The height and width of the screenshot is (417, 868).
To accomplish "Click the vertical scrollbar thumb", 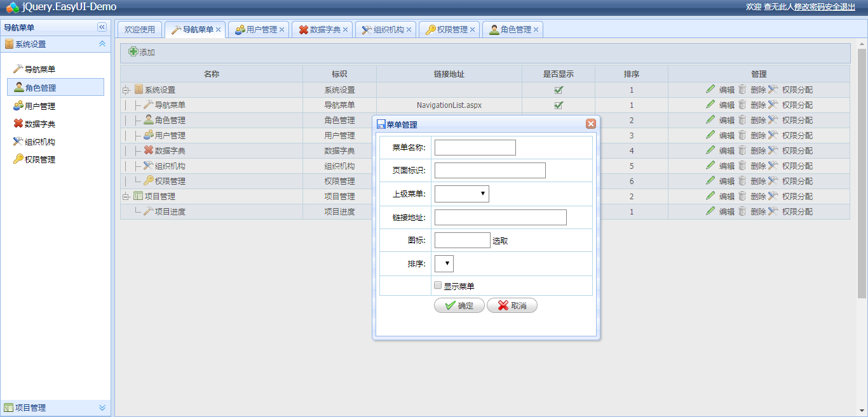I will click(862, 173).
